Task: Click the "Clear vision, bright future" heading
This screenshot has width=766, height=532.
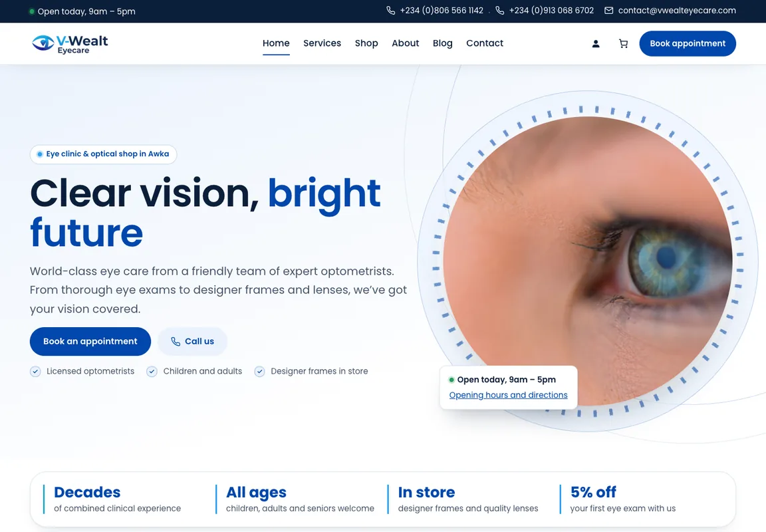Action: pos(205,213)
